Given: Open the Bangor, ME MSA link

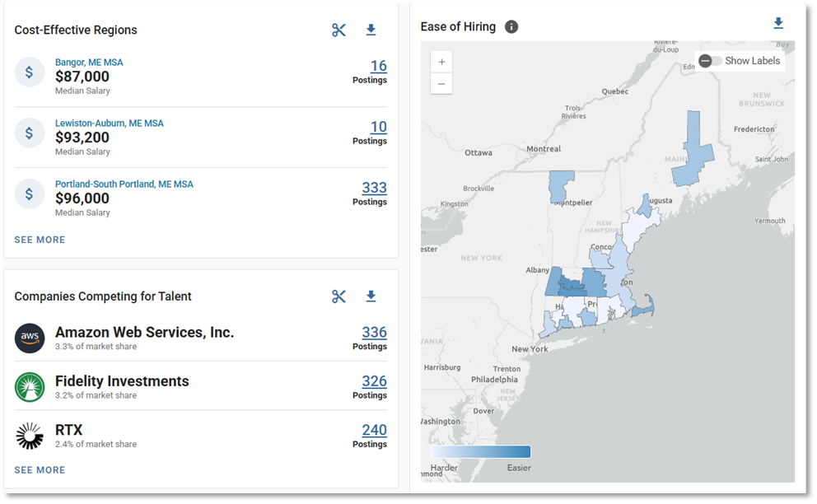Looking at the screenshot, I should pyautogui.click(x=88, y=62).
